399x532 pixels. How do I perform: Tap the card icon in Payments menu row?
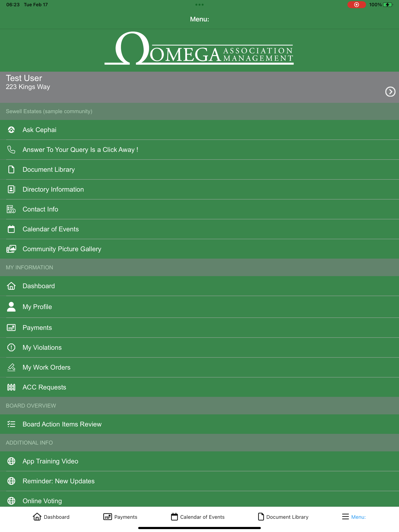tap(11, 328)
